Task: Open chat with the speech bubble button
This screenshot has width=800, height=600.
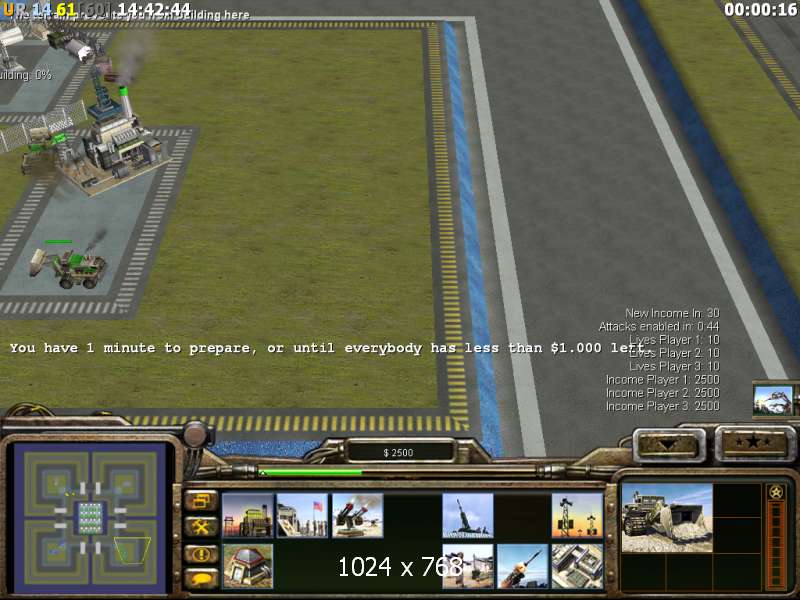Action: [x=202, y=579]
